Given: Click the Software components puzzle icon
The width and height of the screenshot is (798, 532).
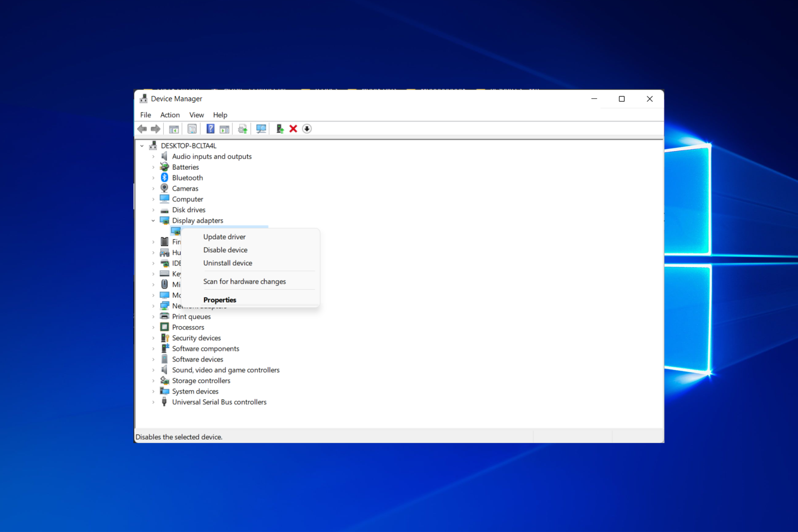Looking at the screenshot, I should 165,348.
